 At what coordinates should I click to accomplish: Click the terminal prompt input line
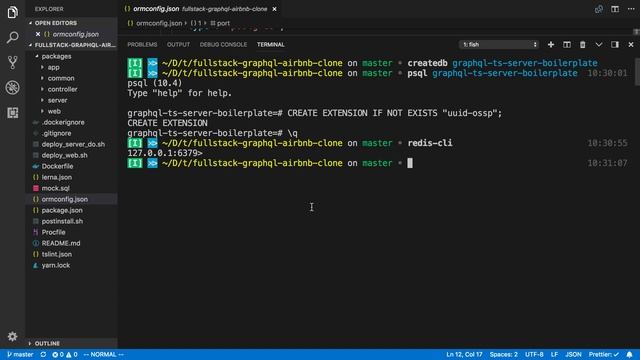click(x=377, y=163)
